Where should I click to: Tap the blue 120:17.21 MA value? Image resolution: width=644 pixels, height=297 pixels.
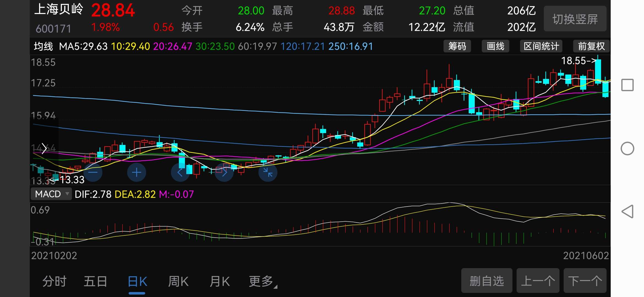coord(303,46)
